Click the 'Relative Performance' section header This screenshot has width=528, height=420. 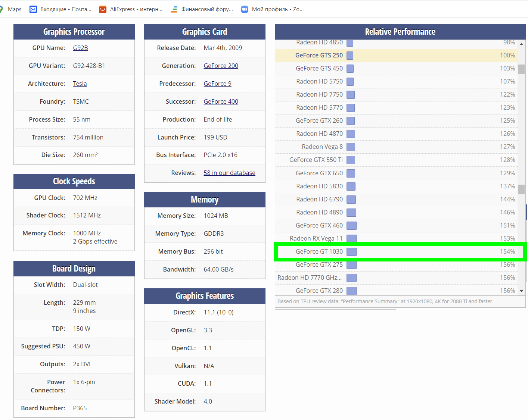[400, 32]
